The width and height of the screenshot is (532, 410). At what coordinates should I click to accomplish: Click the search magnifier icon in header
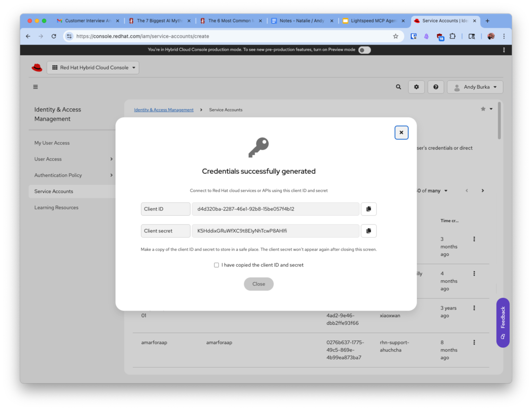pyautogui.click(x=398, y=87)
